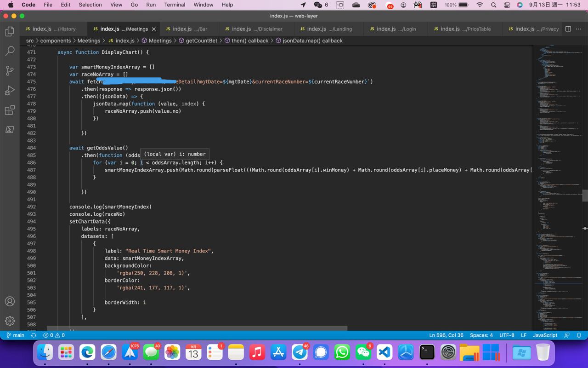Open Run and Debug view
This screenshot has height=368, width=588.
pos(10,91)
